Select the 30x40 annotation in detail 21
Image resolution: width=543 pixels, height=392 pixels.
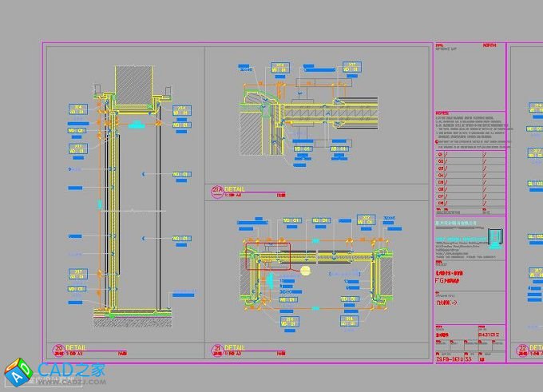tap(390, 218)
